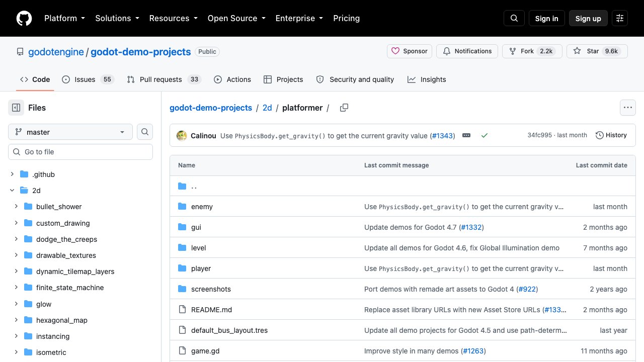The image size is (644, 362).
Task: Expand the custom_drawing tree folder
Action: click(16, 223)
